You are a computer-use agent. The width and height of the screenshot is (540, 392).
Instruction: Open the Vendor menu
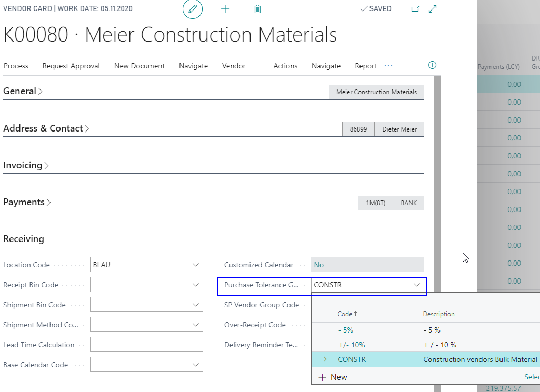pyautogui.click(x=234, y=66)
